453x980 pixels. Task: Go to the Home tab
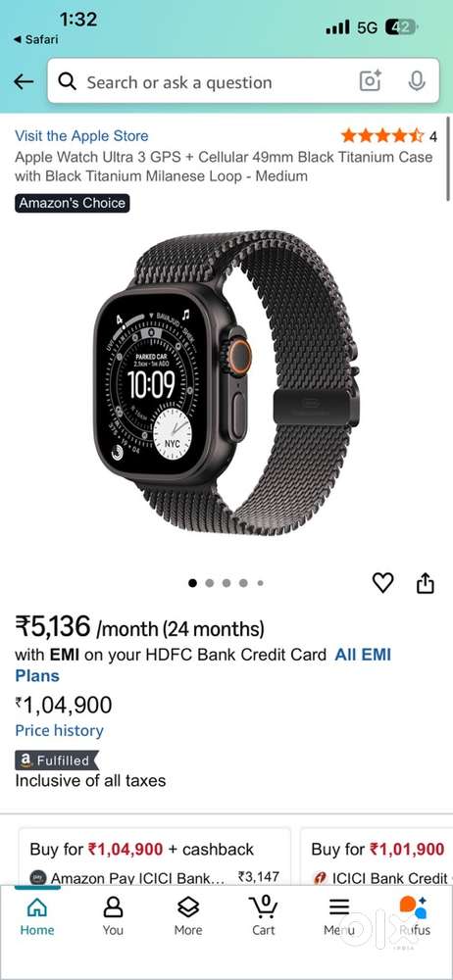37,915
